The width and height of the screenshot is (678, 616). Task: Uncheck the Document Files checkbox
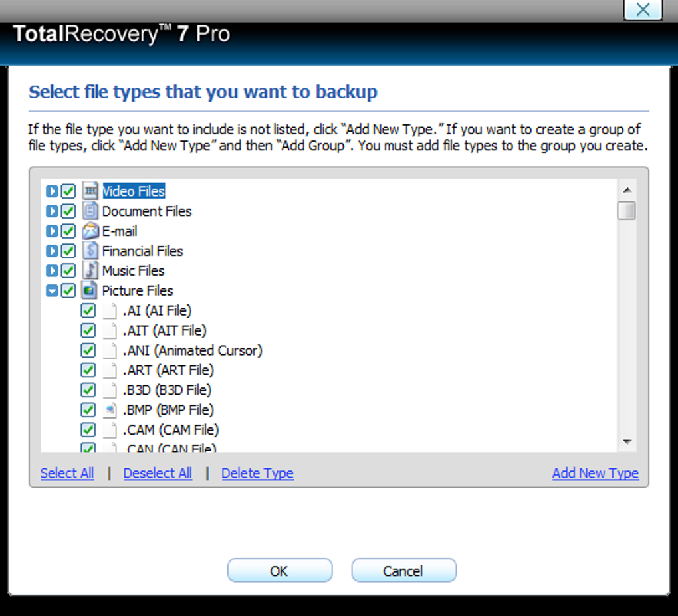click(68, 211)
